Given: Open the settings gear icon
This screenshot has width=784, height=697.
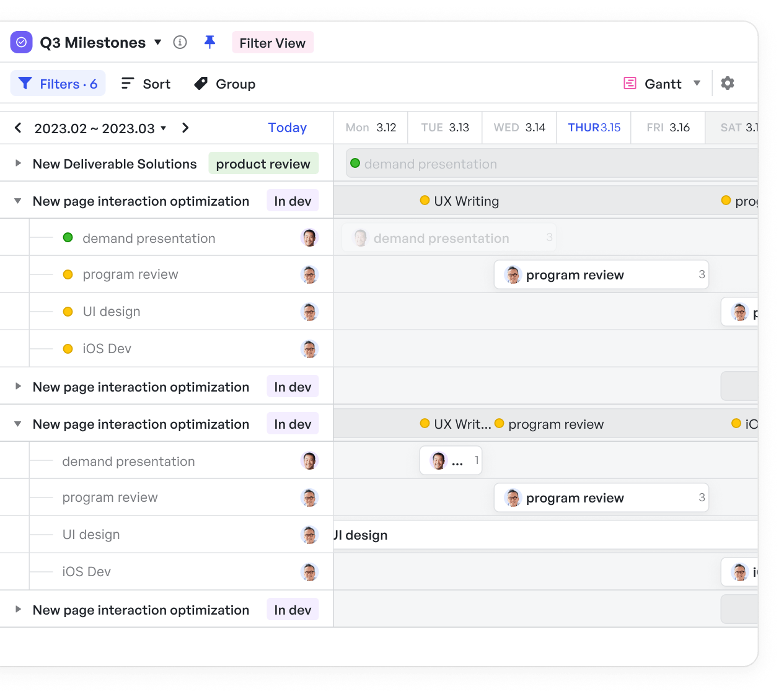Looking at the screenshot, I should pyautogui.click(x=728, y=83).
